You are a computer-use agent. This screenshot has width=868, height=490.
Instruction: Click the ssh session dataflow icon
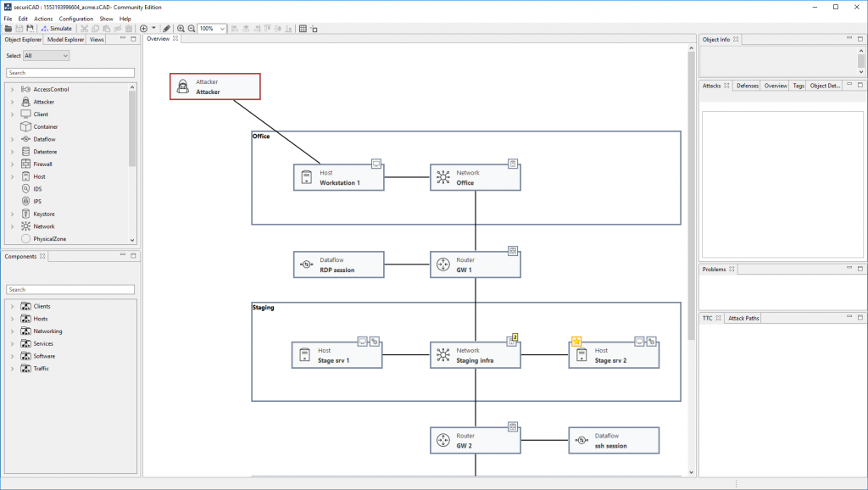click(581, 441)
